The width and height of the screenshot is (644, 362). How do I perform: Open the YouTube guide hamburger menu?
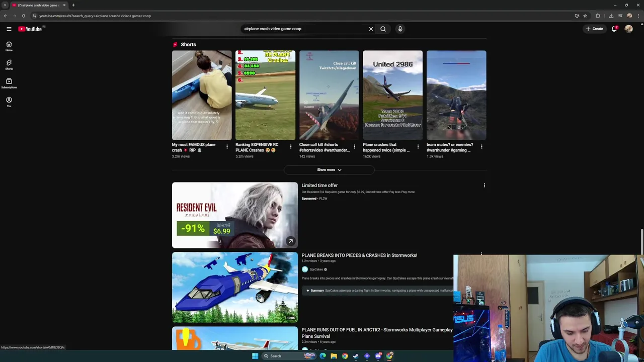[9, 29]
